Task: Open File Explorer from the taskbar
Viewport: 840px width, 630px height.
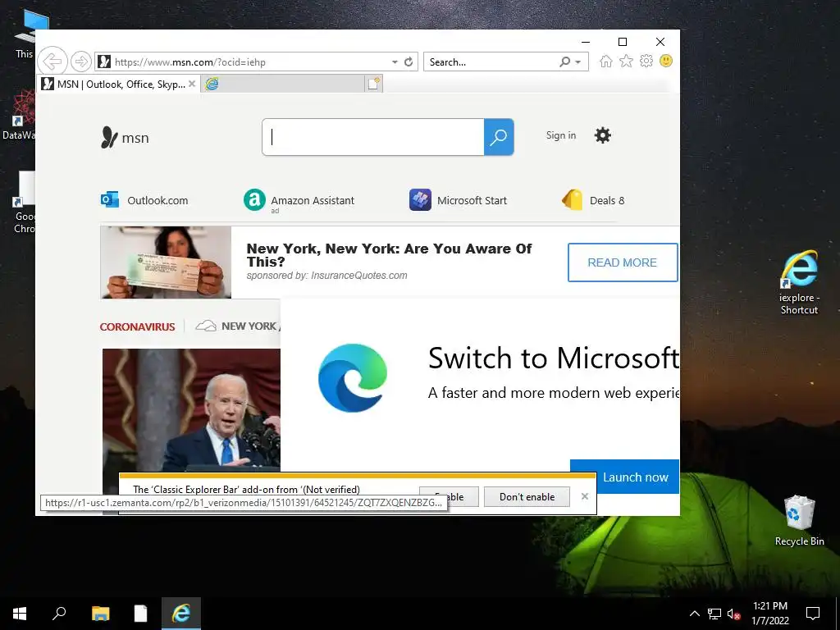Action: coord(100,614)
